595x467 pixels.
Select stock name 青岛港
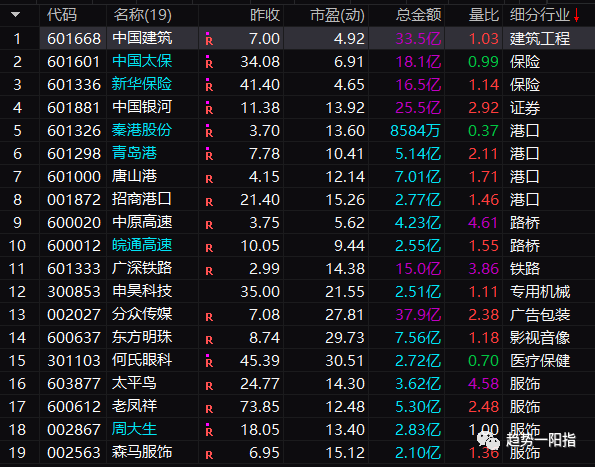(135, 153)
